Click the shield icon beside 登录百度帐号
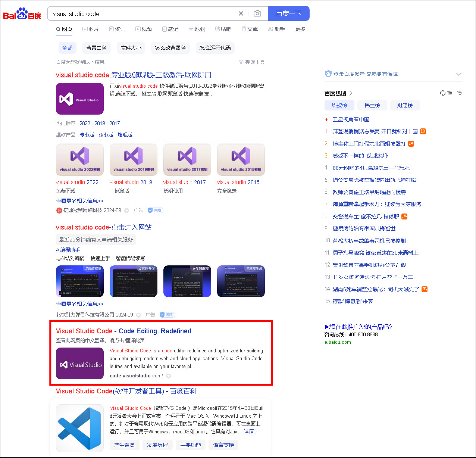The image size is (476, 458). tap(328, 74)
